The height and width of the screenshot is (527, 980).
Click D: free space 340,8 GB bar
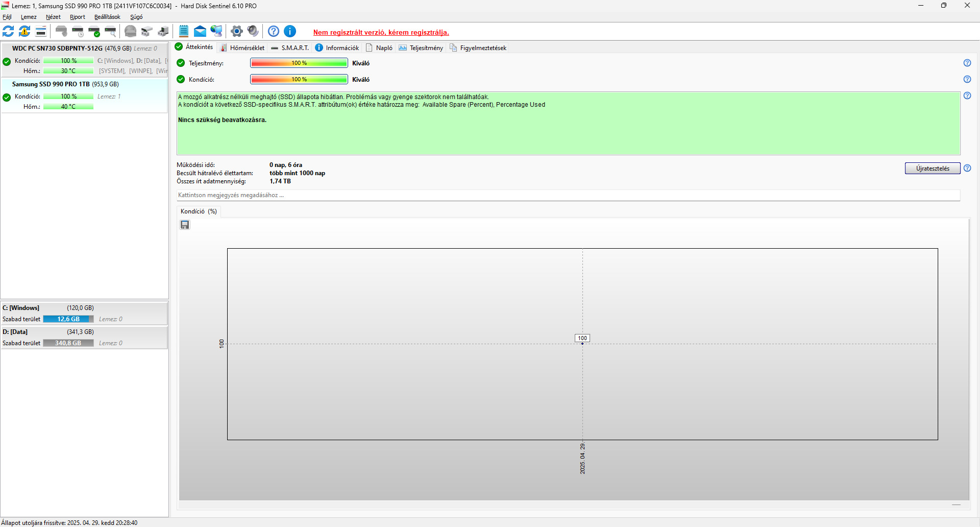(x=68, y=343)
